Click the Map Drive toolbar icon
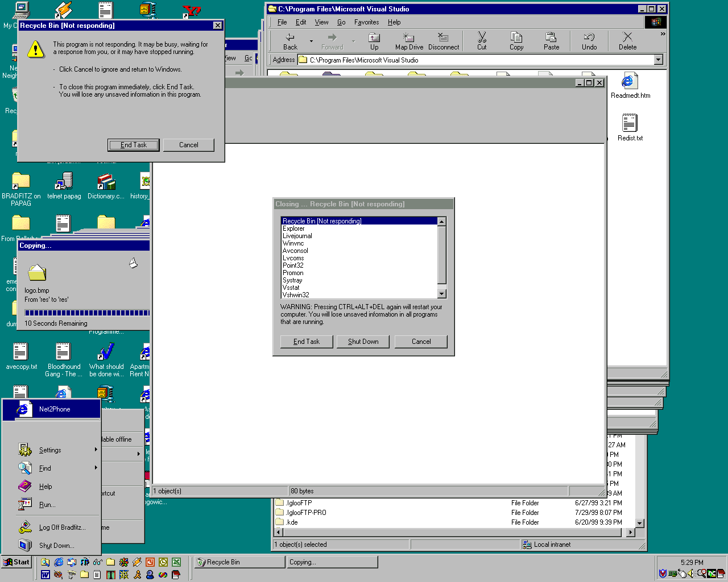This screenshot has height=582, width=728. [409, 41]
